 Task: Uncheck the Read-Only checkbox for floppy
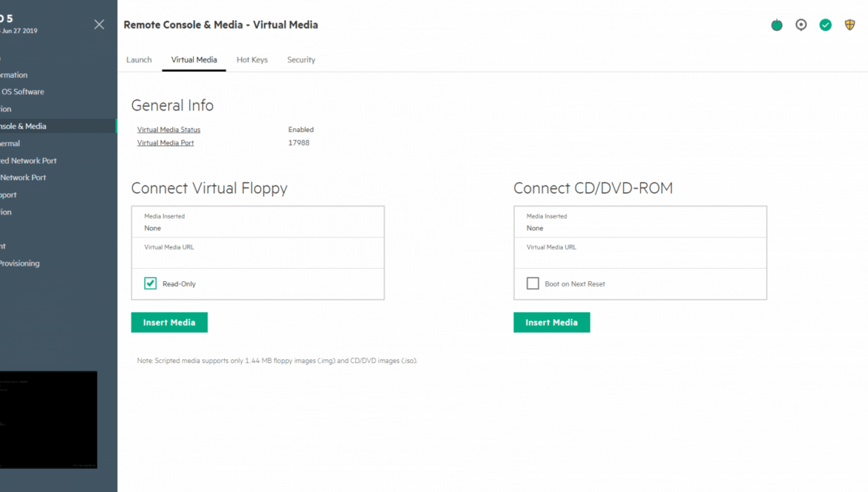(x=151, y=283)
